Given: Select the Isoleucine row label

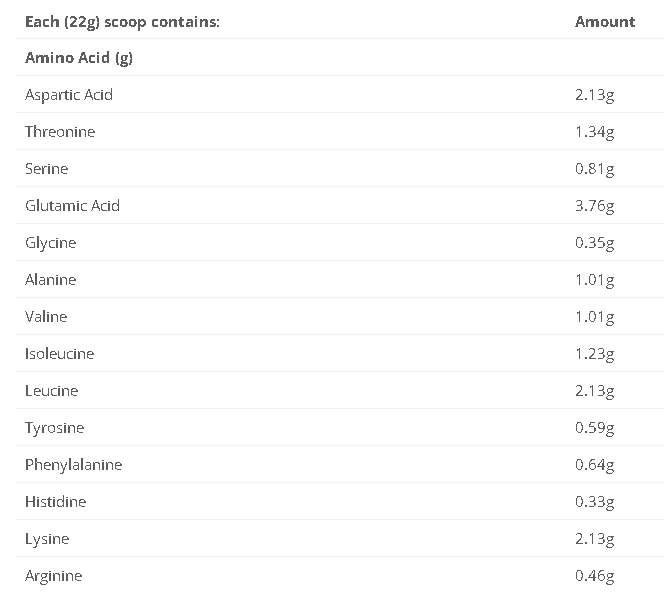Looking at the screenshot, I should (59, 354).
